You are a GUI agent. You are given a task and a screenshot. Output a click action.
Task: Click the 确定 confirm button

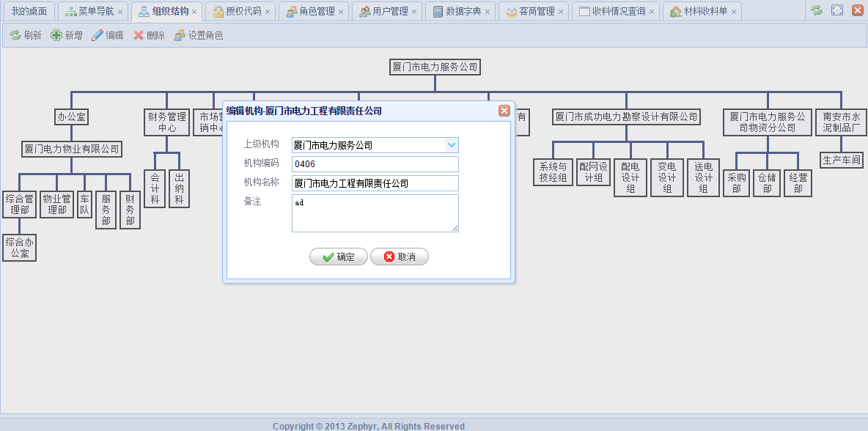[338, 257]
